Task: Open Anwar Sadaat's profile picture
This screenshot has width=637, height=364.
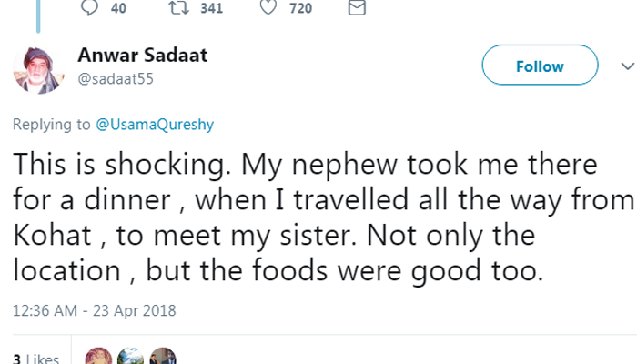Action: [36, 70]
